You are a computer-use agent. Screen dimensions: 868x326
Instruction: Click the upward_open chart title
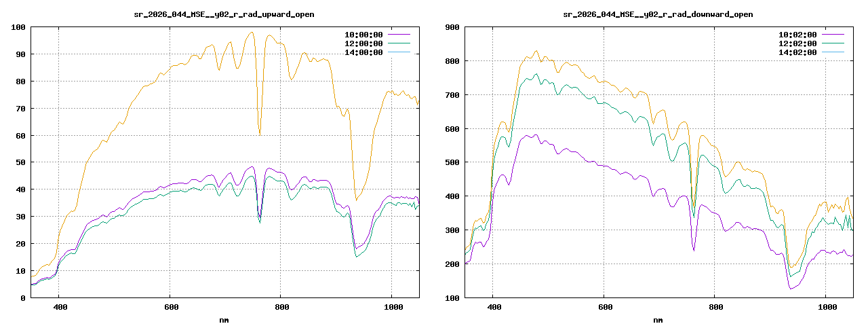(x=224, y=14)
